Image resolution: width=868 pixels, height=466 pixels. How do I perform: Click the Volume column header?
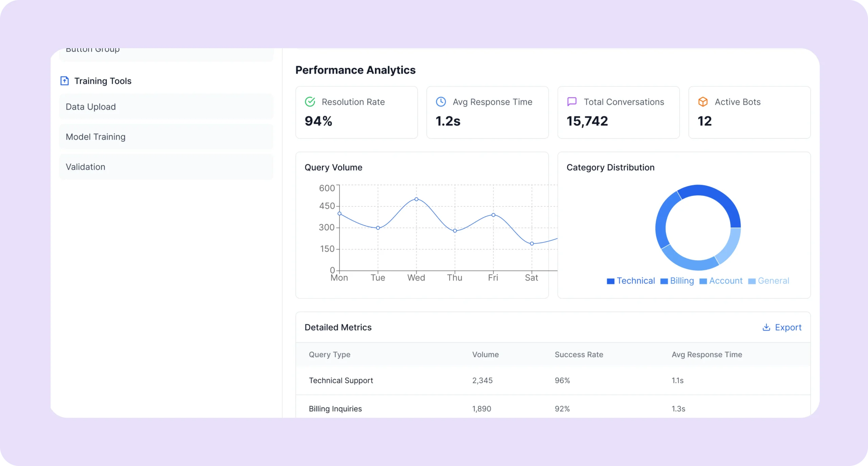point(485,354)
